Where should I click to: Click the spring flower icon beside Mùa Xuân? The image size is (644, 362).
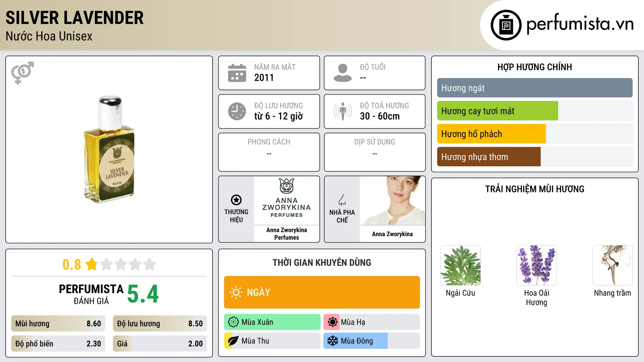pos(233,322)
